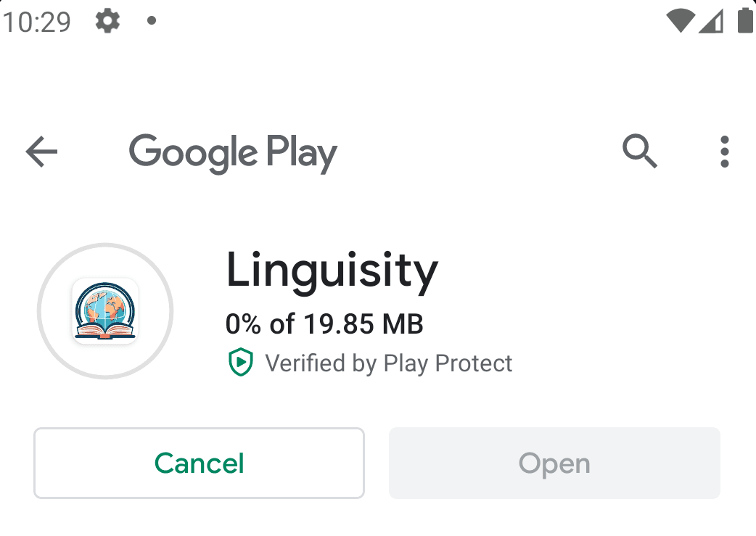756x536 pixels.
Task: Tap the Linguisity globe-and-book app icon
Action: [x=105, y=311]
